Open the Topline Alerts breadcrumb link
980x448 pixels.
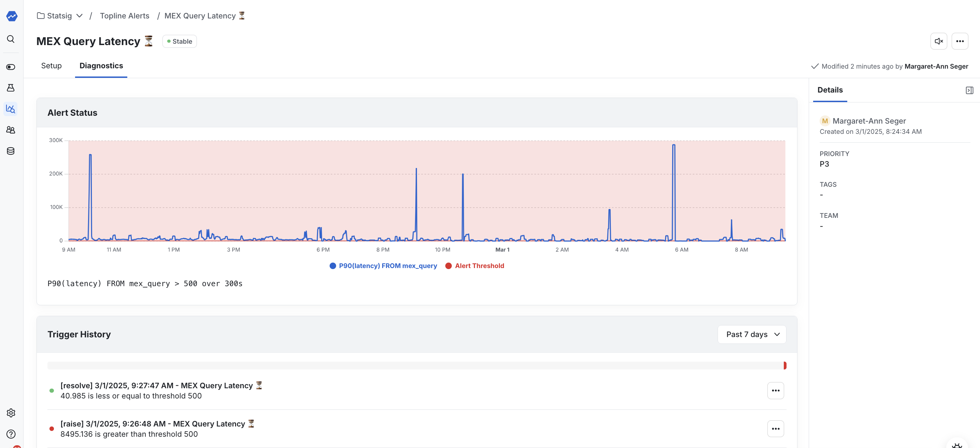[125, 16]
